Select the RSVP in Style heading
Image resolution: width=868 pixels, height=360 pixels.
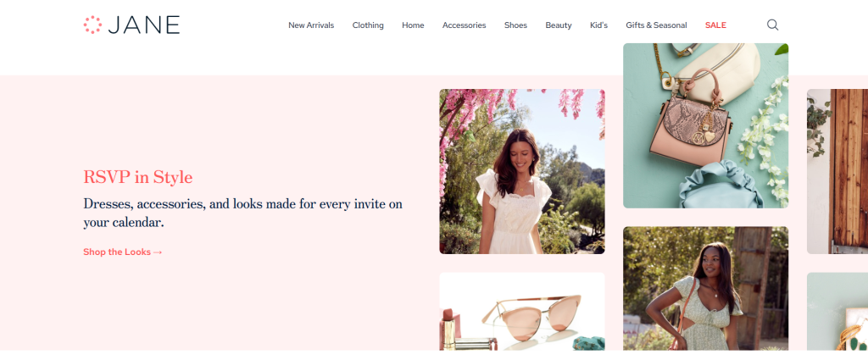[x=137, y=177]
